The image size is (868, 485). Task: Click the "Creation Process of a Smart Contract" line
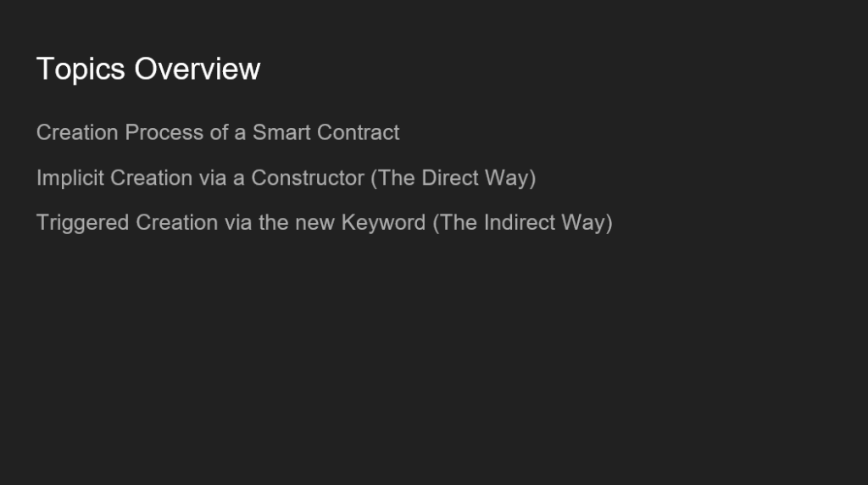point(218,132)
